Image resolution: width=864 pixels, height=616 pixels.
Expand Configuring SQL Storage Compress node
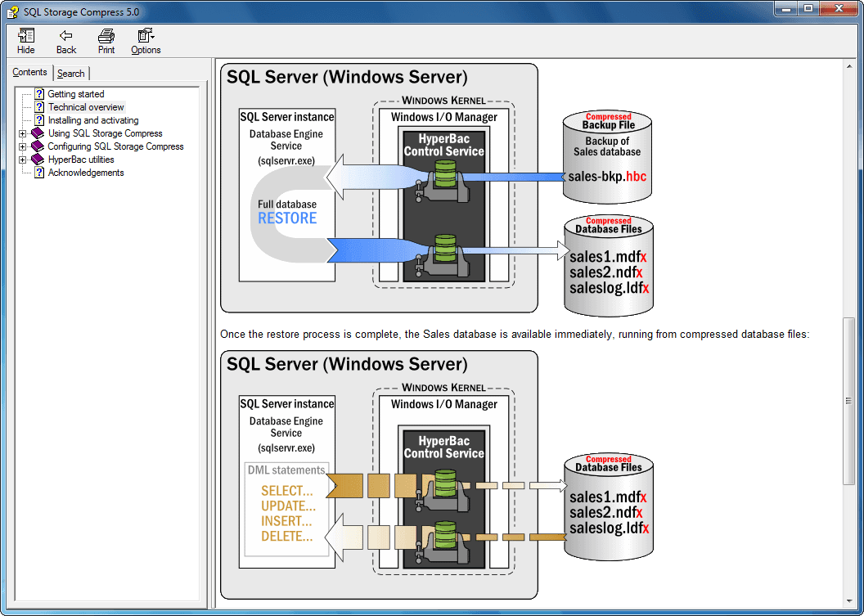tap(23, 146)
